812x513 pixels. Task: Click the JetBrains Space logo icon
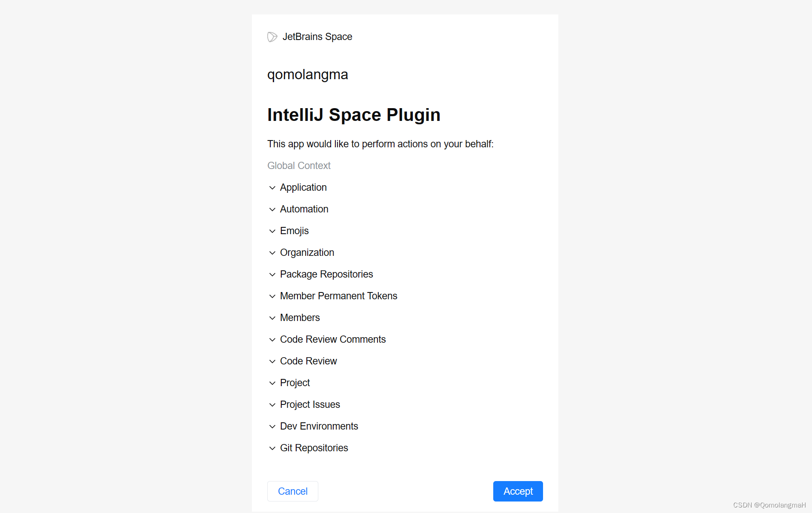tap(272, 37)
